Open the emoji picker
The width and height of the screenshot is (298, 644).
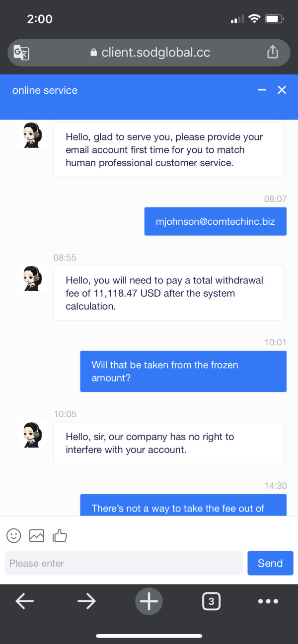14,535
